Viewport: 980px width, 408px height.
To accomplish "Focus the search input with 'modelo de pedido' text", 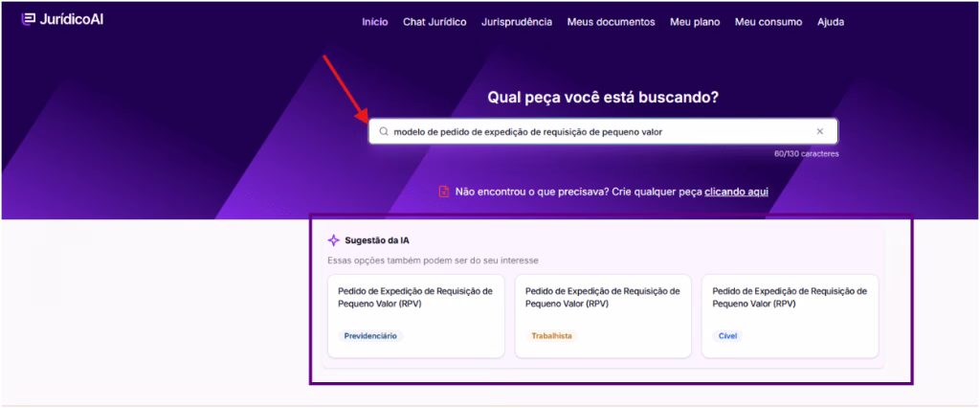I will (x=603, y=131).
